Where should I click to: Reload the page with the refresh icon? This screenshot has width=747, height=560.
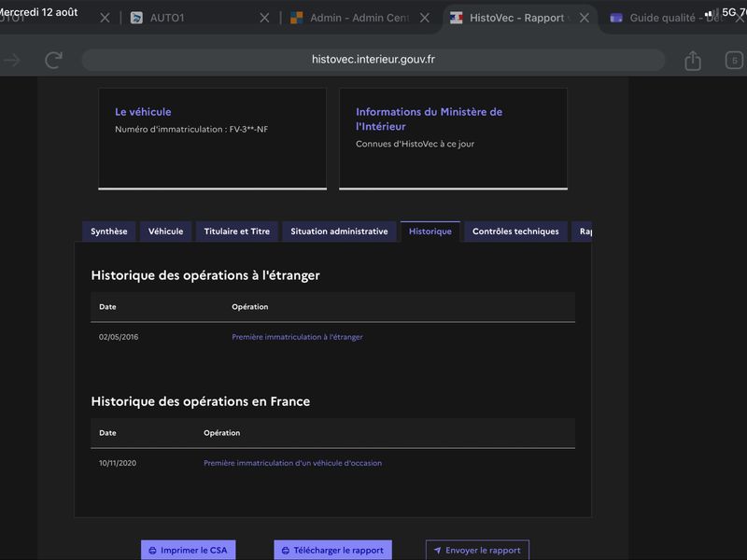[53, 60]
